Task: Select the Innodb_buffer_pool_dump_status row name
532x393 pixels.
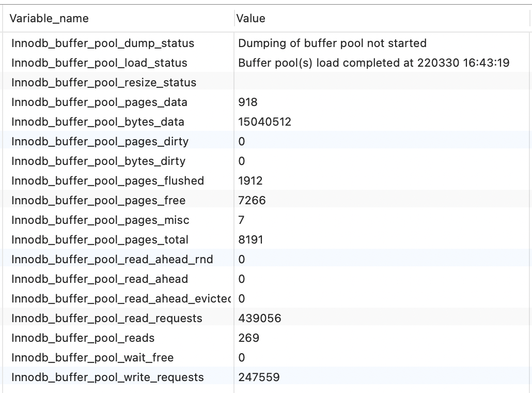Action: click(103, 43)
